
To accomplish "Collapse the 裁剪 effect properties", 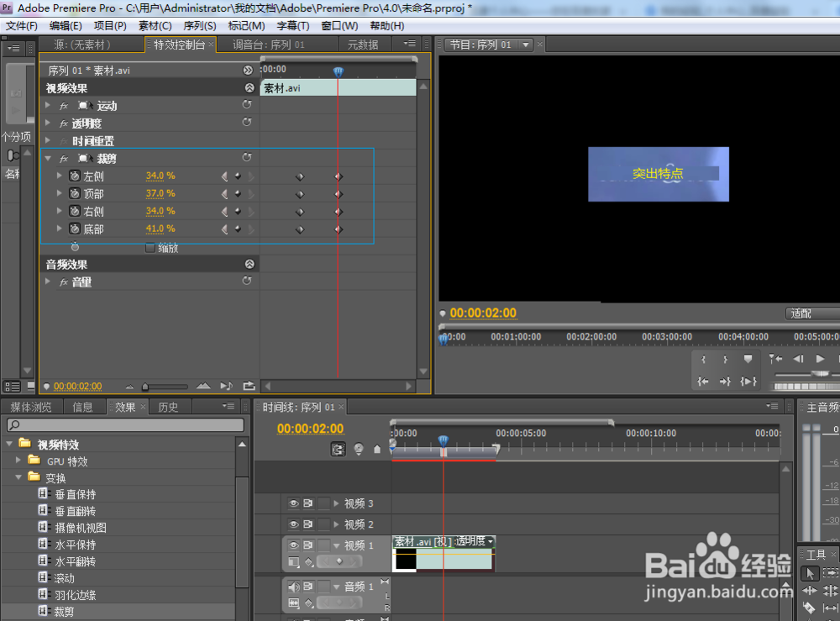I will point(48,158).
